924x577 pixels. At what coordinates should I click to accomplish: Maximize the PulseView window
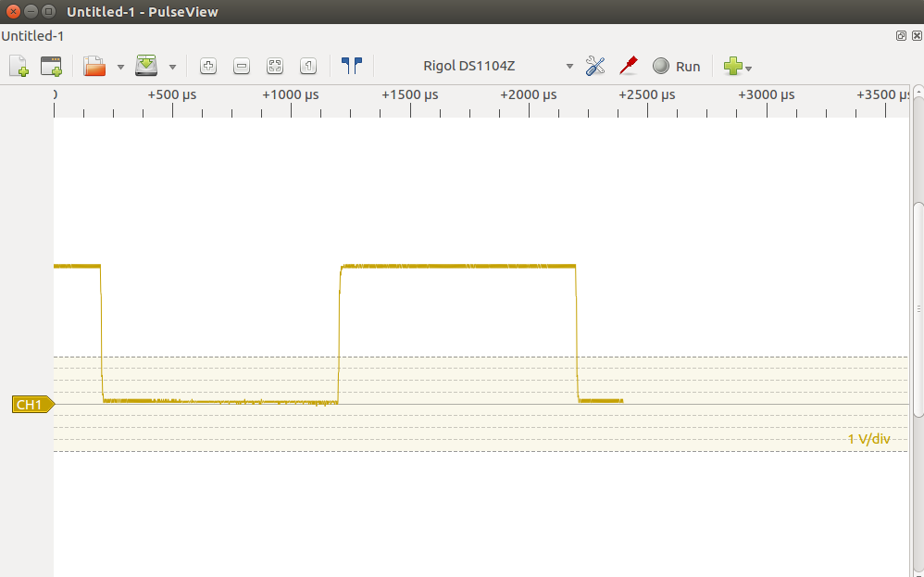(x=49, y=11)
